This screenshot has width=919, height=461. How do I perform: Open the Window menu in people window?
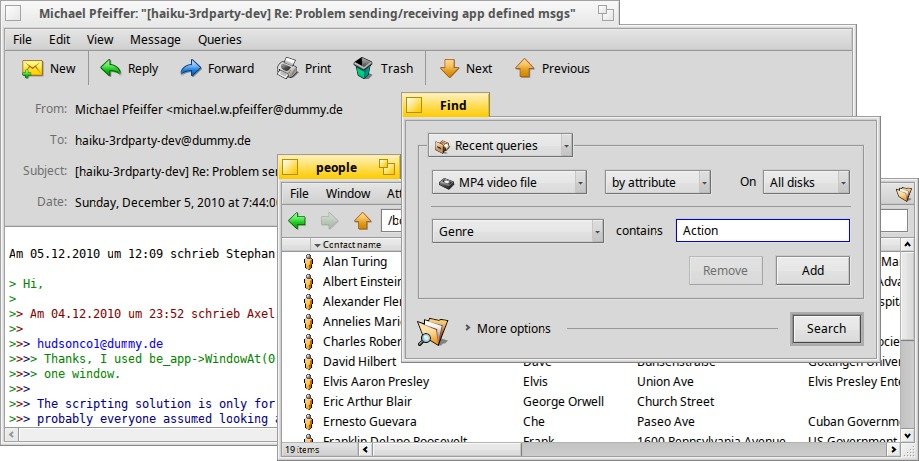coord(348,193)
